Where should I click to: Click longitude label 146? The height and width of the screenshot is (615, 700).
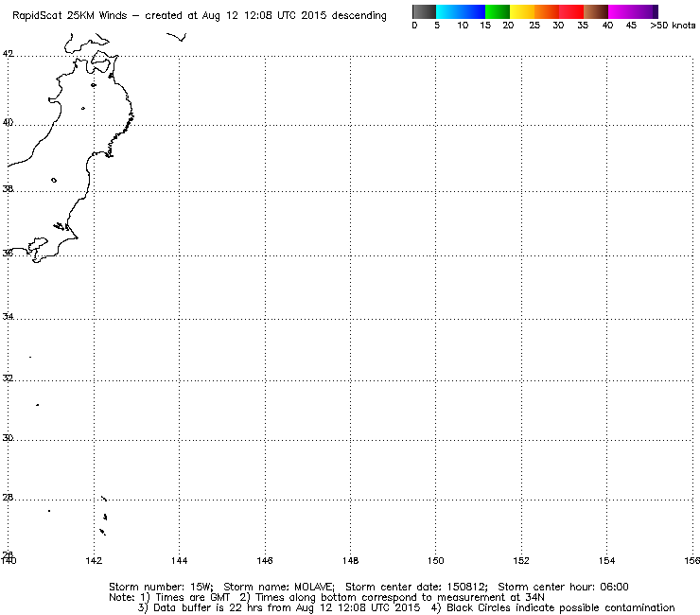coord(265,560)
